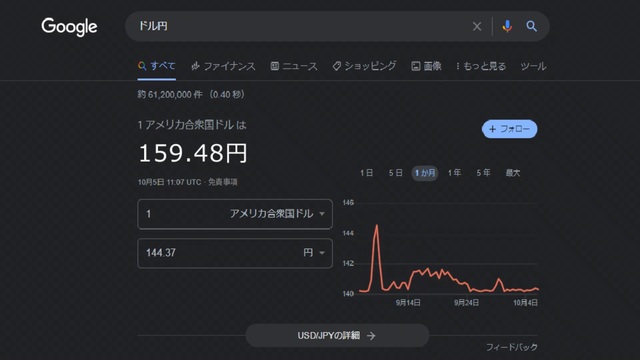Expand the 円 currency dropdown
Image resolution: width=640 pixels, height=360 pixels.
pyautogui.click(x=314, y=253)
